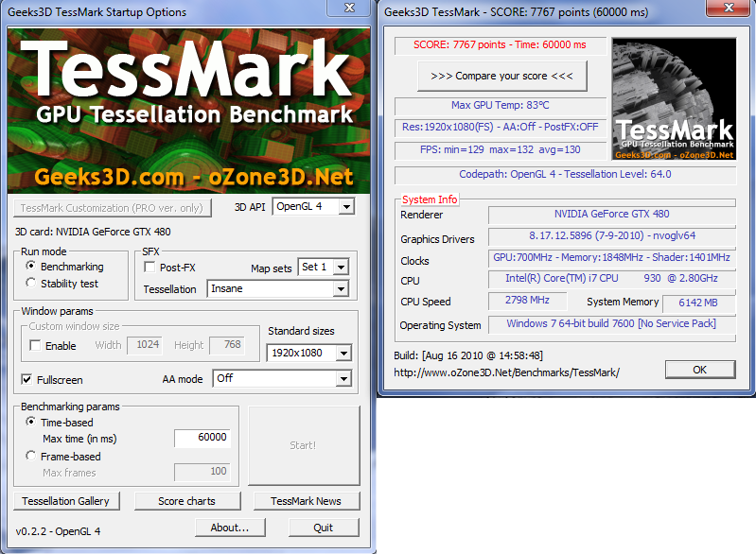Expand the Tessellation level dropdown set to Insane
Screen dimensions: 756x554
point(278,288)
